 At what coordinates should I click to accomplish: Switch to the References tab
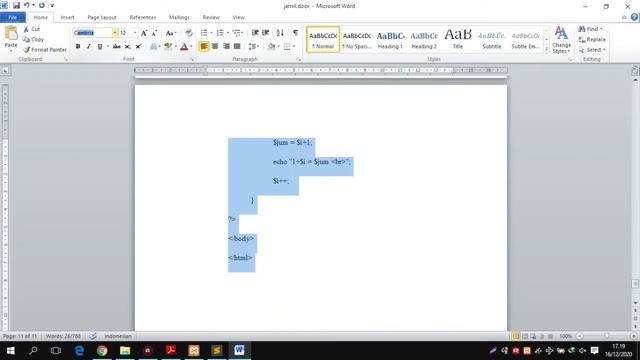tap(143, 17)
